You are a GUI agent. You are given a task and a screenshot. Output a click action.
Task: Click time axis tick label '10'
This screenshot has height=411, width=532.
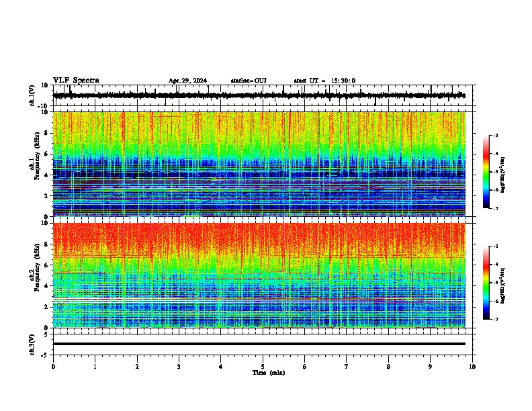(x=472, y=367)
